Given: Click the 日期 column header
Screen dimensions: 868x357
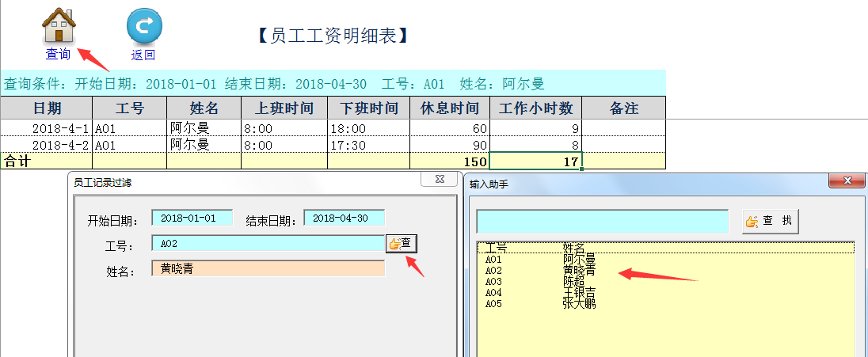Looking at the screenshot, I should coord(47,108).
